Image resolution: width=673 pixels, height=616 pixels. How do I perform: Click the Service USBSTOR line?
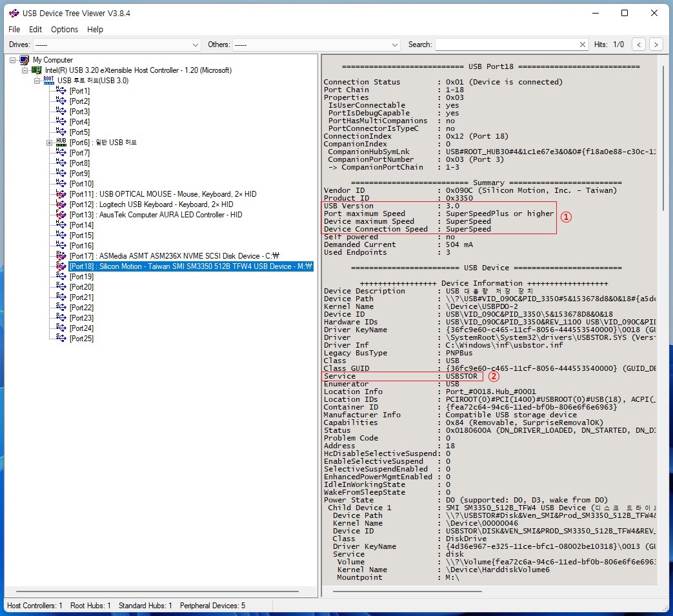click(x=401, y=376)
